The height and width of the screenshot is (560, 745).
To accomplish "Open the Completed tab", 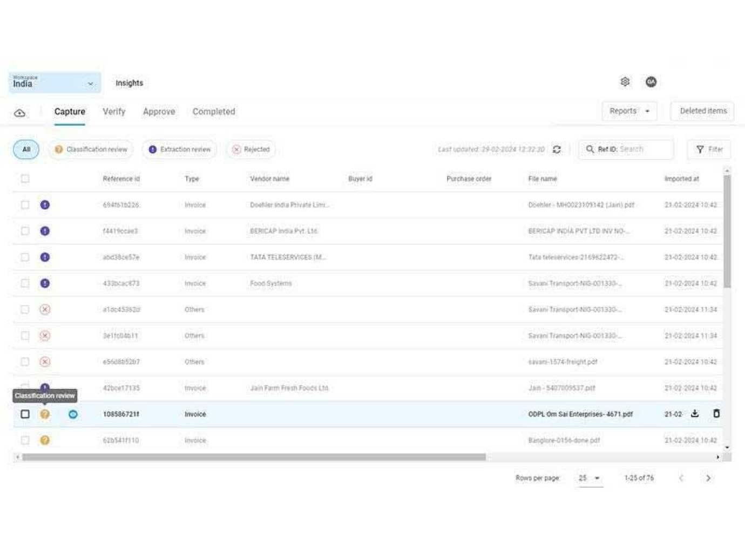I will pos(213,112).
